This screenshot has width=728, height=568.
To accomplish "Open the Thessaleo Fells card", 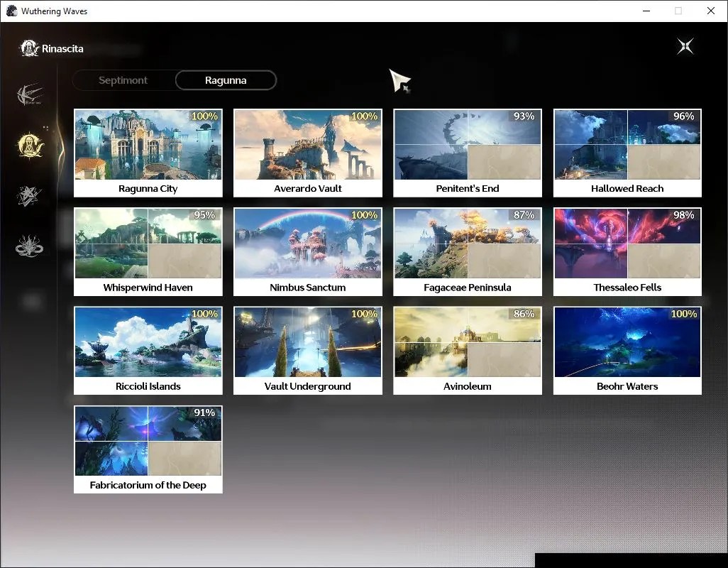I will (627, 252).
